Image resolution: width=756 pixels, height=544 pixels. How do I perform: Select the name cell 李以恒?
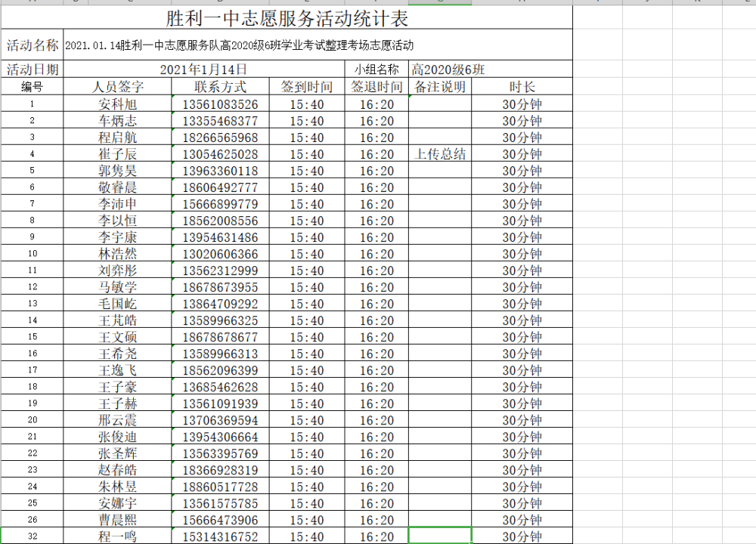118,220
